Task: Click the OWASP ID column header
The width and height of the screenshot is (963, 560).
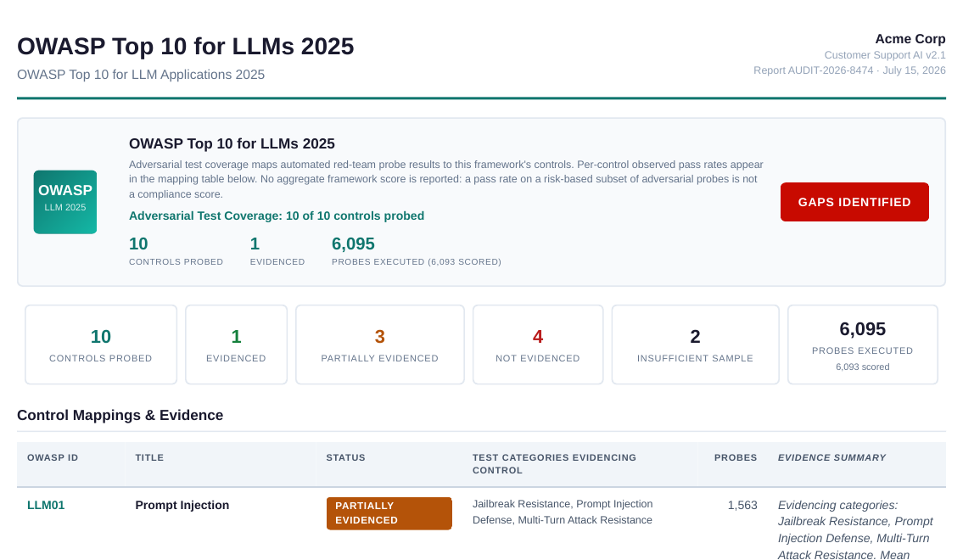Action: point(53,457)
